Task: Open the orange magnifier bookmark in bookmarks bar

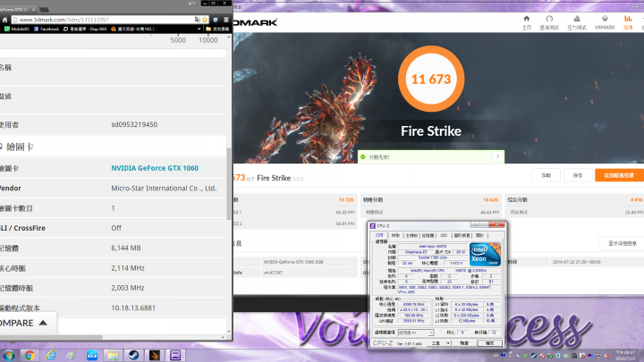Action: click(x=132, y=29)
